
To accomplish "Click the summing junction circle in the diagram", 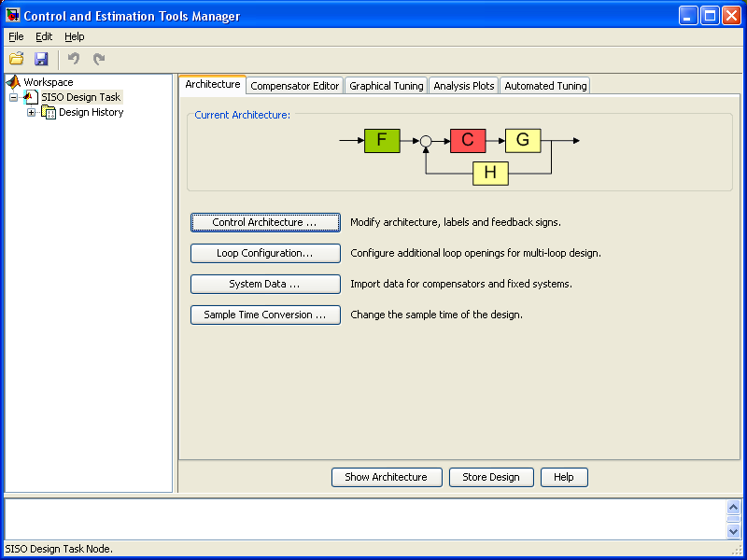I will tap(426, 141).
